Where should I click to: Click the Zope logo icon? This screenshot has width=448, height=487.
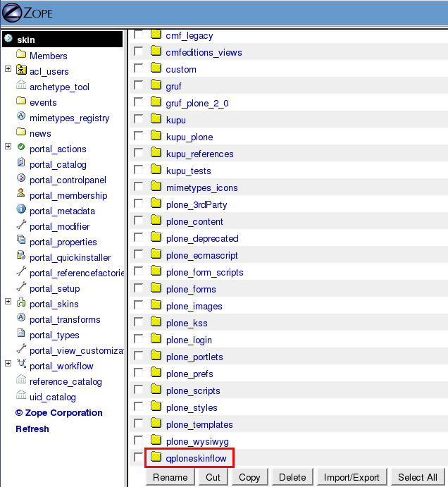(x=12, y=13)
